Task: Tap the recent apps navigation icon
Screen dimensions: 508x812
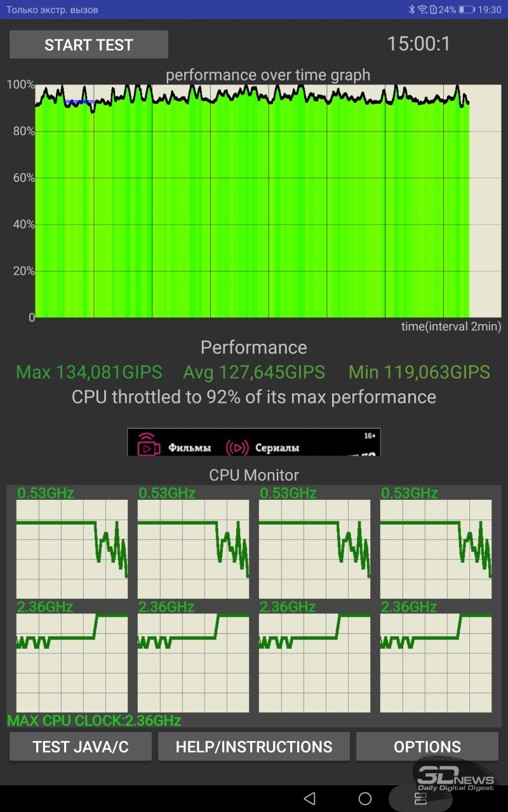Action: click(x=420, y=798)
